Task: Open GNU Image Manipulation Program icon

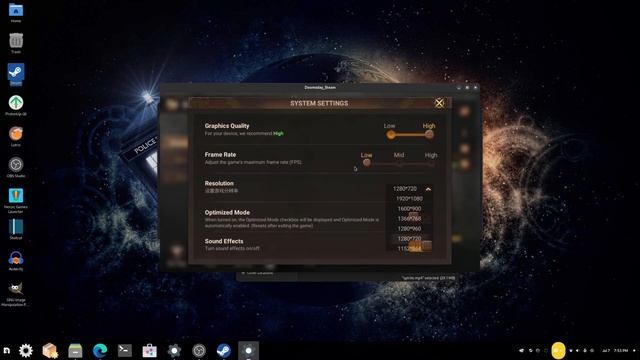Action: click(16, 294)
